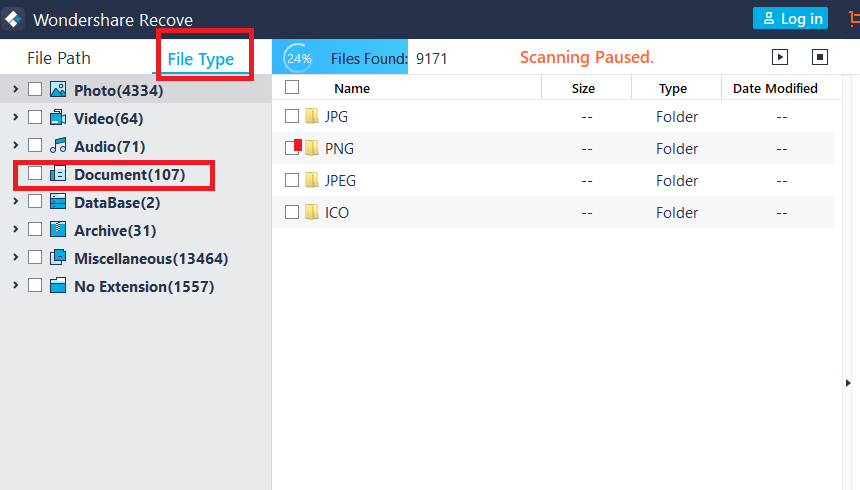The image size is (860, 490).
Task: Select the Miscellaneous(13464) label
Action: pos(151,258)
